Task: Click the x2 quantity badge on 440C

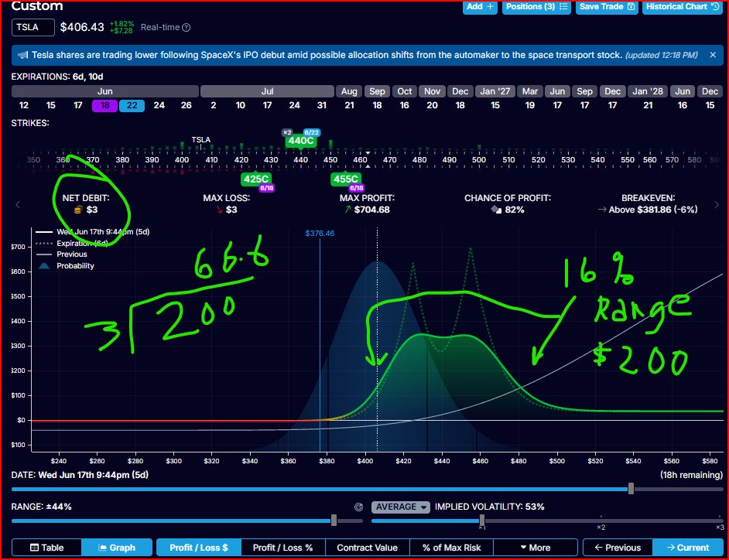Action: pos(287,132)
